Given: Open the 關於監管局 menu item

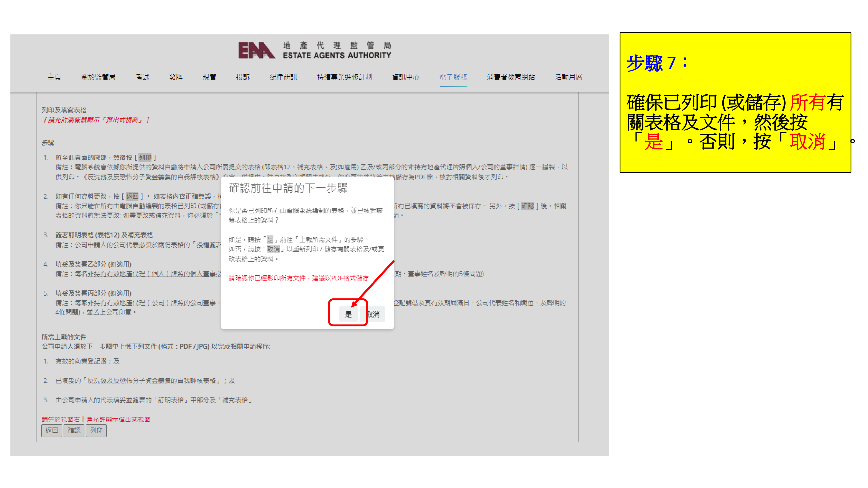Looking at the screenshot, I should [98, 77].
